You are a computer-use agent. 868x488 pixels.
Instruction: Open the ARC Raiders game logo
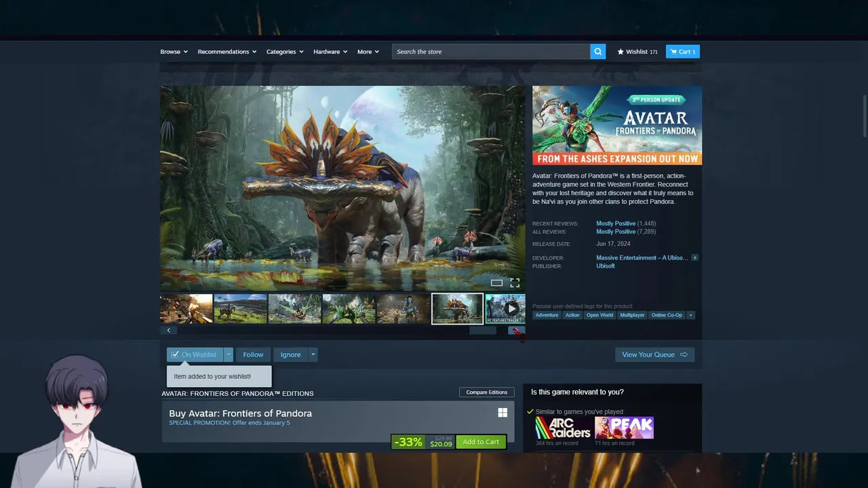point(563,428)
